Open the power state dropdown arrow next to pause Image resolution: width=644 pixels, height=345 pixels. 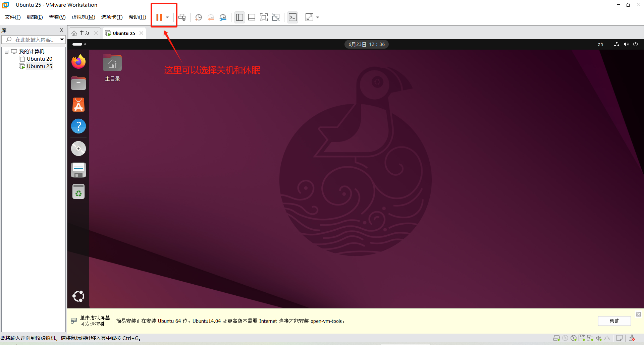pos(167,17)
